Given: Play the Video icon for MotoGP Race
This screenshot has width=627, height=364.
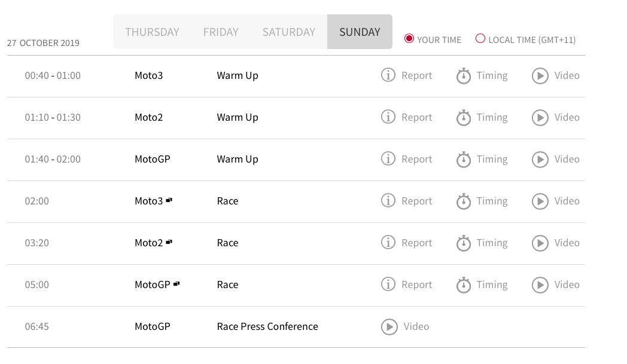Looking at the screenshot, I should [x=540, y=285].
